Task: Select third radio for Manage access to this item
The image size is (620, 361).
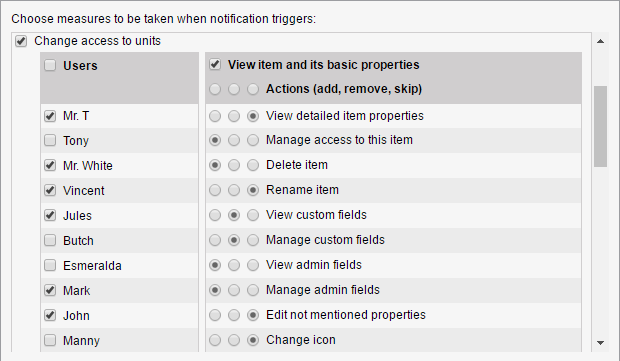Action: [x=253, y=140]
